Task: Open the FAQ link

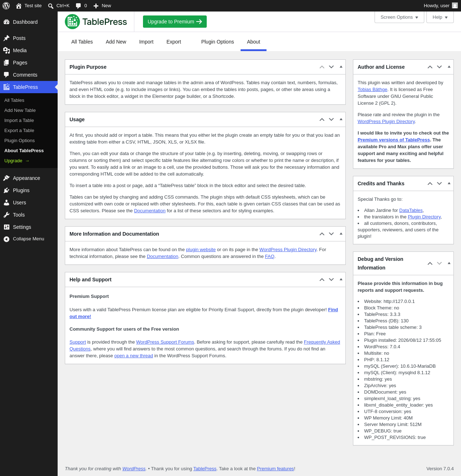Action: (x=270, y=257)
